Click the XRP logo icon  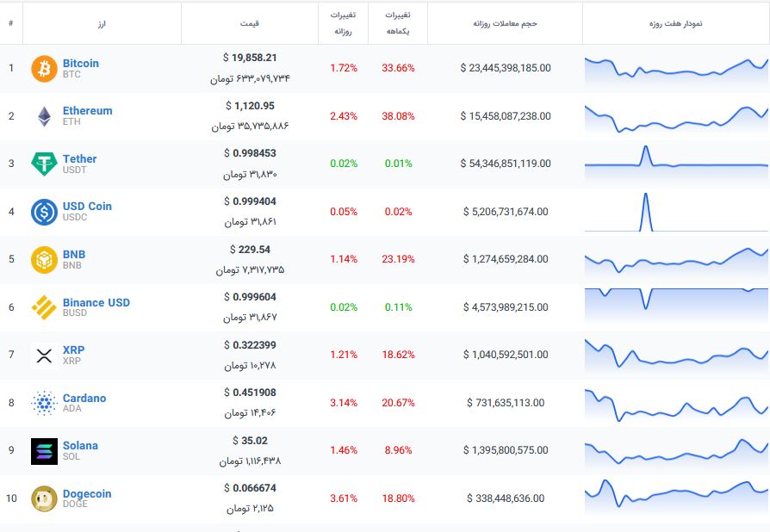tap(44, 356)
